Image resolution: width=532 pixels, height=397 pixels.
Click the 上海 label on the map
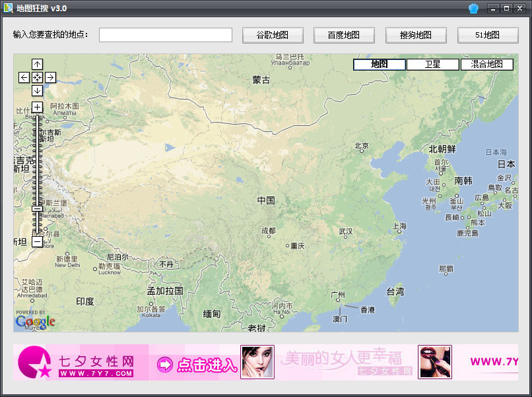click(400, 226)
